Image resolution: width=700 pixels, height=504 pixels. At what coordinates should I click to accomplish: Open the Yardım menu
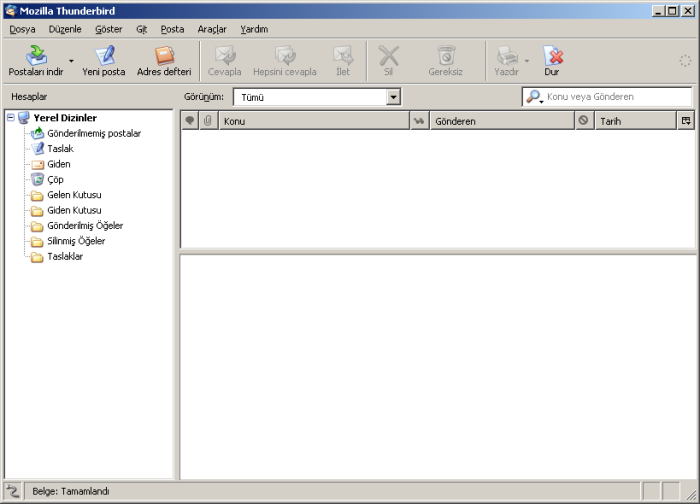coord(254,29)
